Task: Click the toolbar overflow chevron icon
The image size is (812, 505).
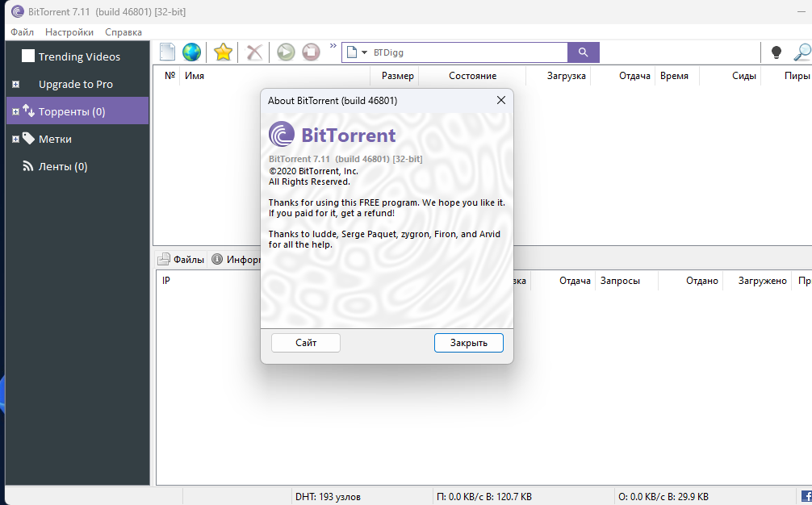Action: tap(333, 46)
